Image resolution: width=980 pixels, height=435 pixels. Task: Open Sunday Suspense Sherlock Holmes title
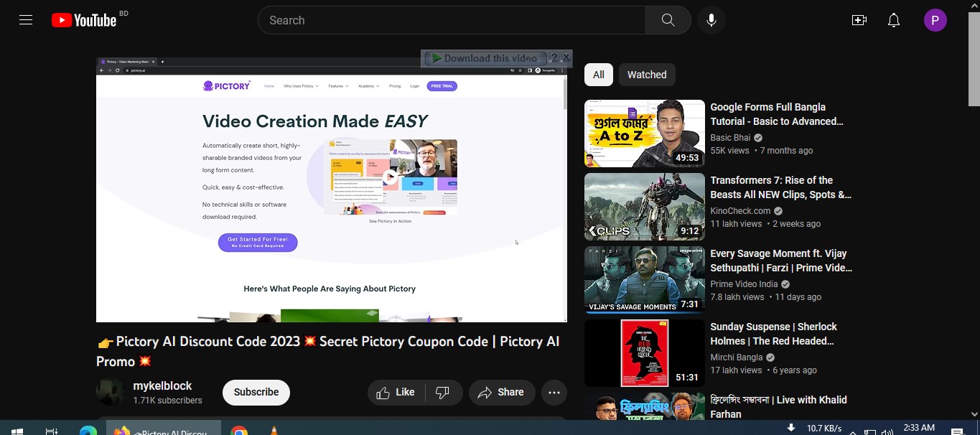(773, 334)
